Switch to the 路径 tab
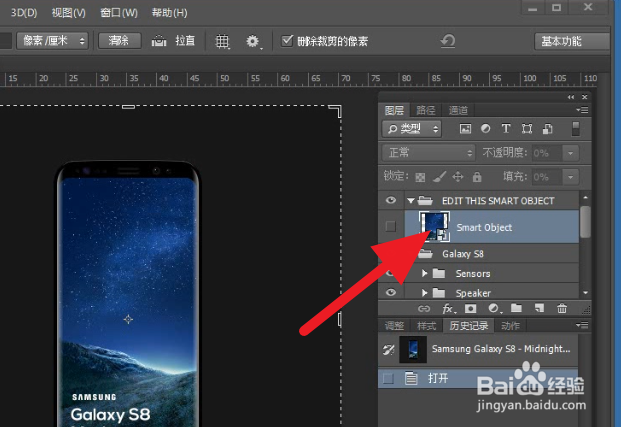The image size is (621, 427). point(426,110)
